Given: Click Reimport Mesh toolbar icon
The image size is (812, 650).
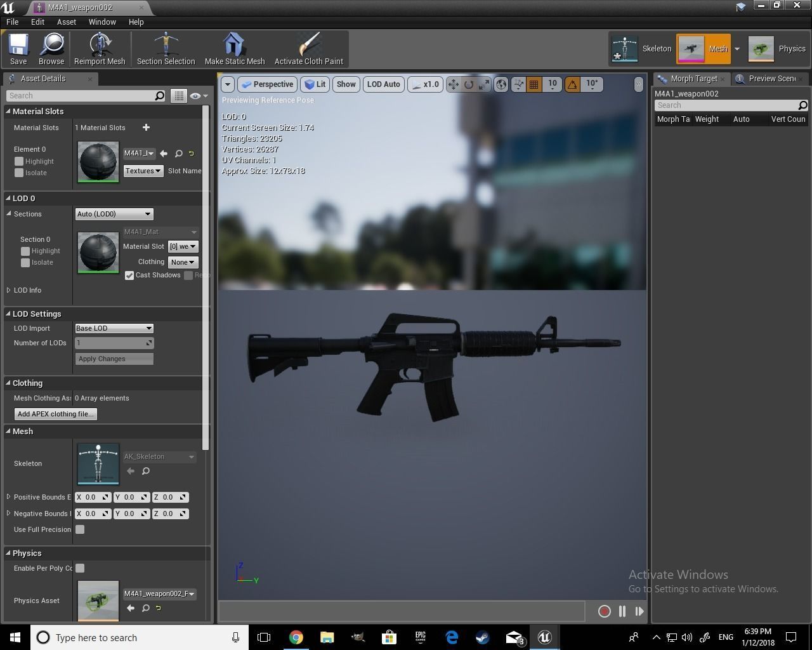Looking at the screenshot, I should 100,50.
